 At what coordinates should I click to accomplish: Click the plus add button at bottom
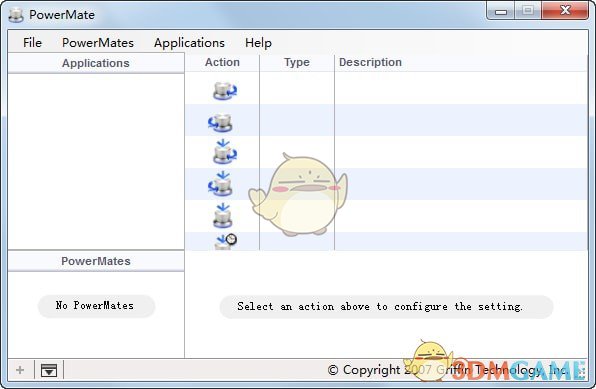pyautogui.click(x=20, y=370)
